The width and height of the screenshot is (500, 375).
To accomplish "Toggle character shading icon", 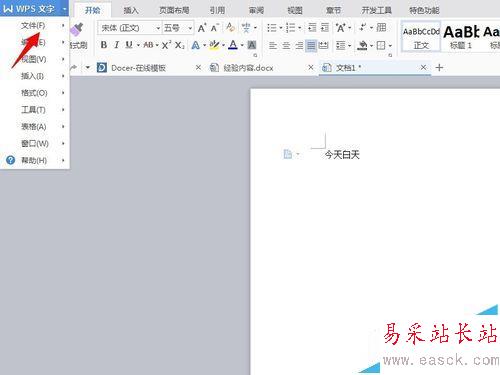I will [252, 45].
